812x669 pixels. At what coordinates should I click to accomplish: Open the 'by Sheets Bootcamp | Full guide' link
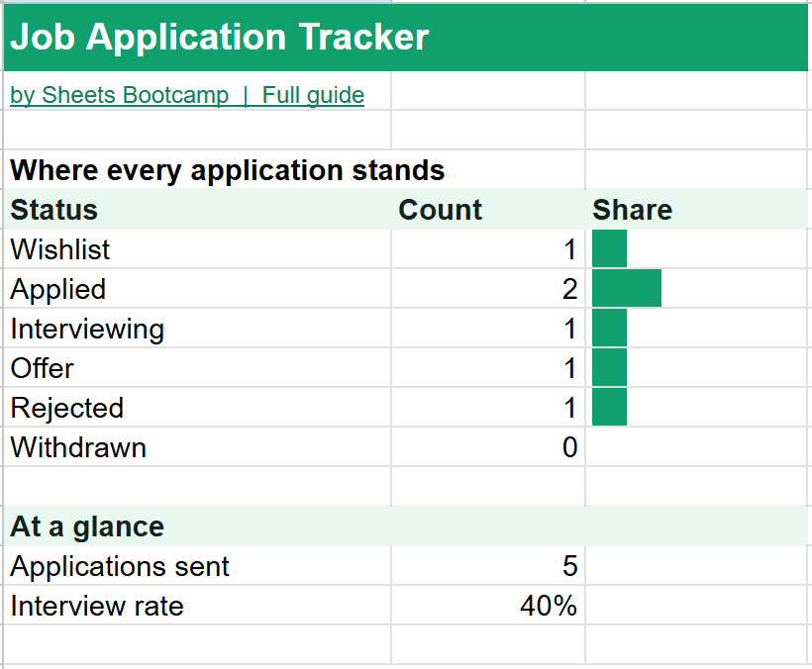187,95
